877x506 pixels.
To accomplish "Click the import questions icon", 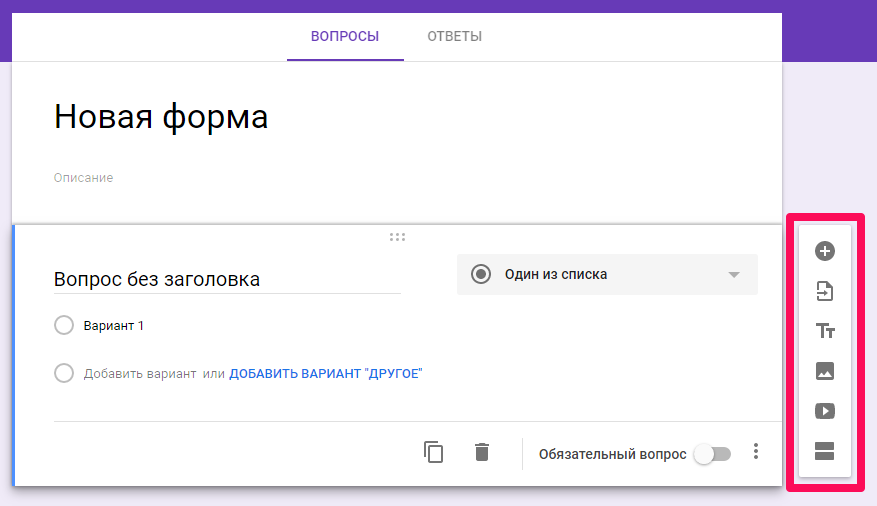I will [x=825, y=291].
